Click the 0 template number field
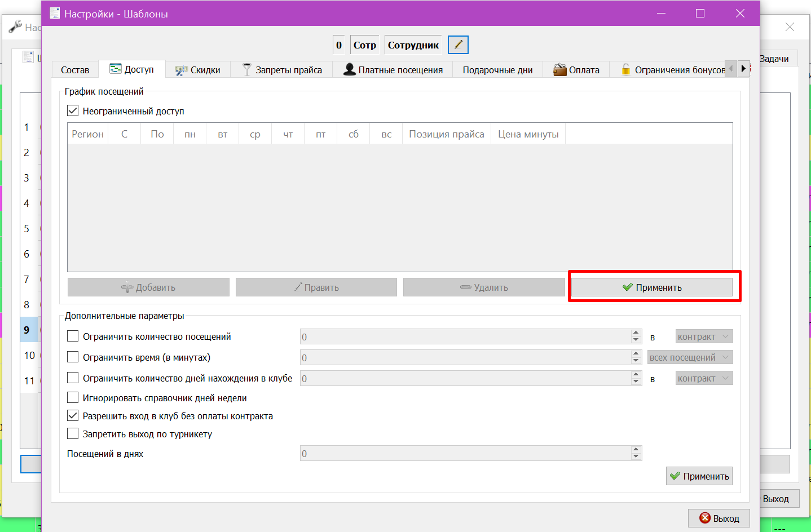The width and height of the screenshot is (811, 532). point(339,45)
